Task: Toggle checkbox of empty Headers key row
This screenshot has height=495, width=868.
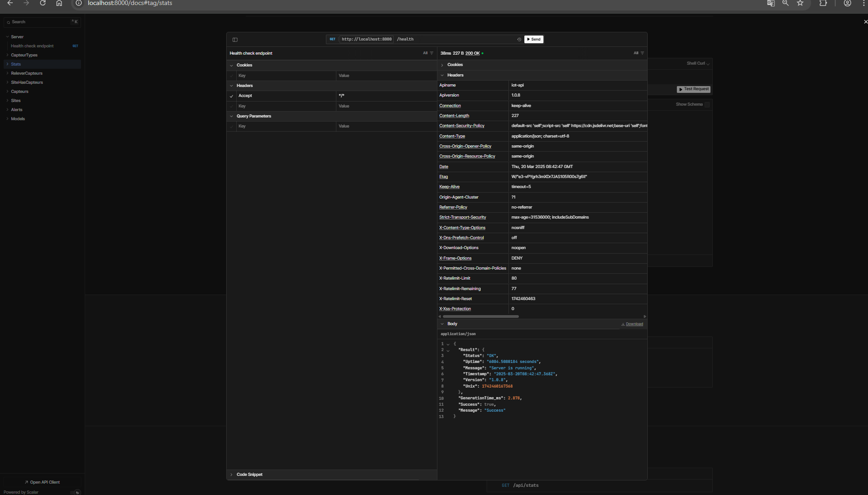Action: 231,106
